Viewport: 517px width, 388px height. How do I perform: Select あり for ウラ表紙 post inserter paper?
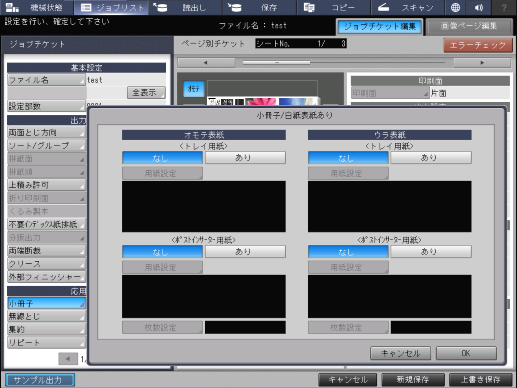coord(431,251)
